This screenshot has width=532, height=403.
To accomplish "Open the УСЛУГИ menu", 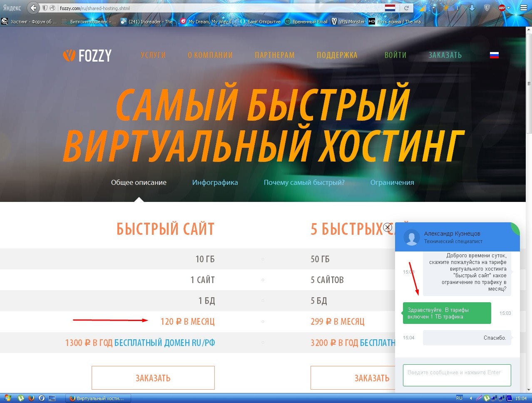I will 153,55.
